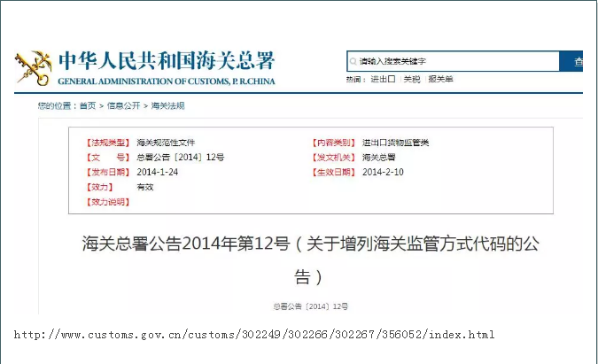Click the customs.gov.cn URL text
The height and width of the screenshot is (364, 598).
coord(254,335)
